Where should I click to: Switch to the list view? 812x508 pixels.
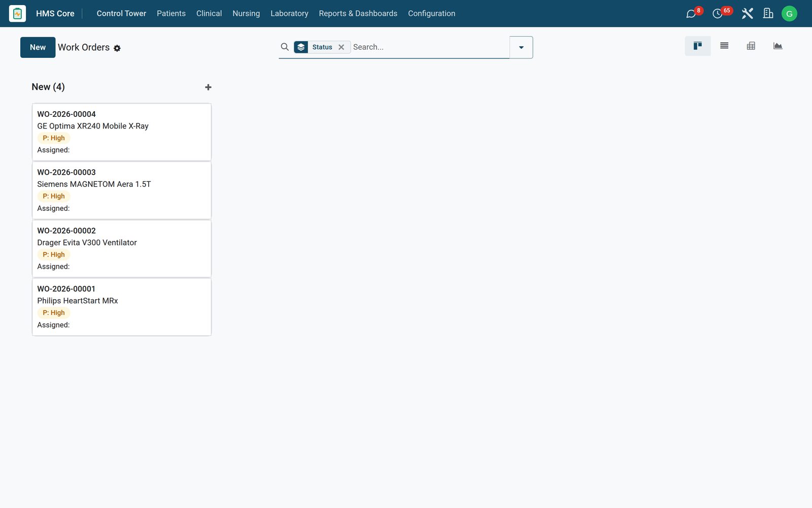[x=724, y=46]
